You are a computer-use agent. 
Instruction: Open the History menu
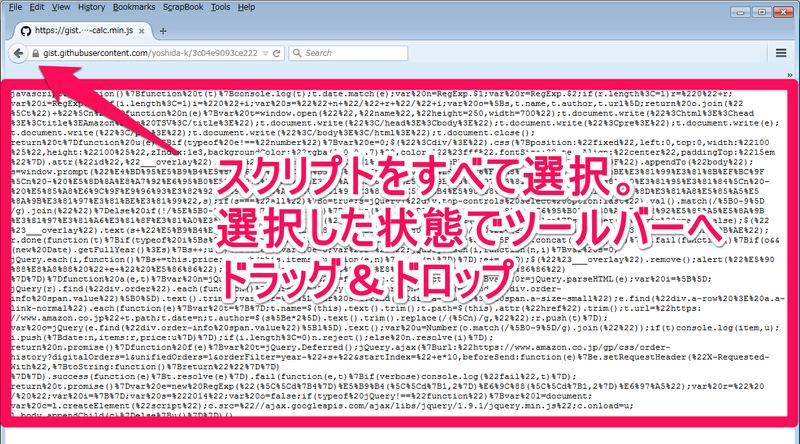(91, 7)
